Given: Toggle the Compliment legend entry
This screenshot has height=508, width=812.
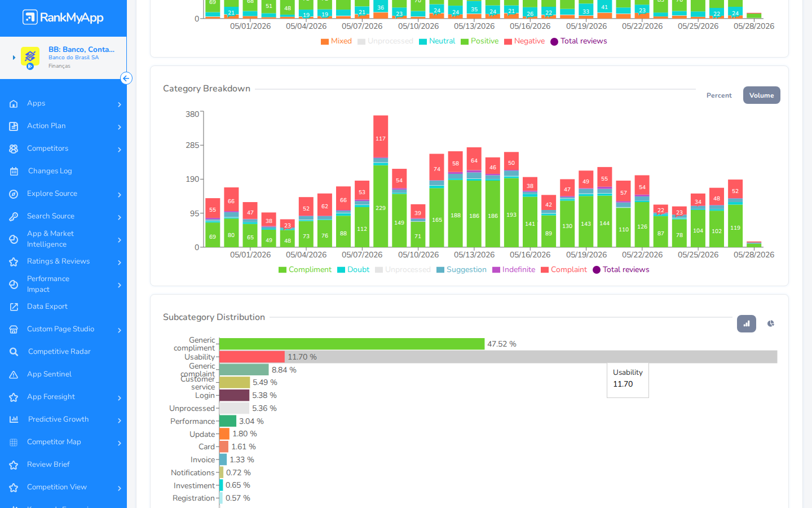Looking at the screenshot, I should [305, 270].
